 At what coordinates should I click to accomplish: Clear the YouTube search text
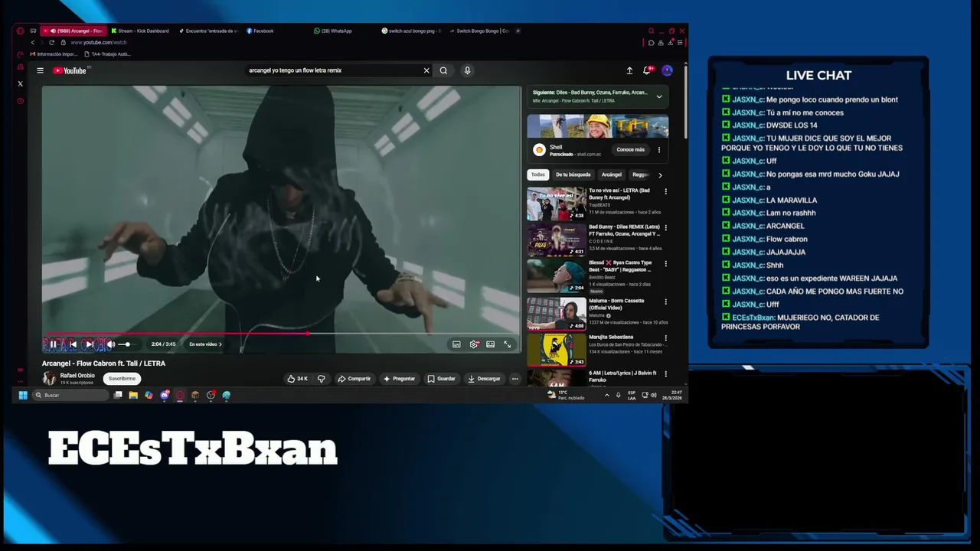click(x=426, y=70)
